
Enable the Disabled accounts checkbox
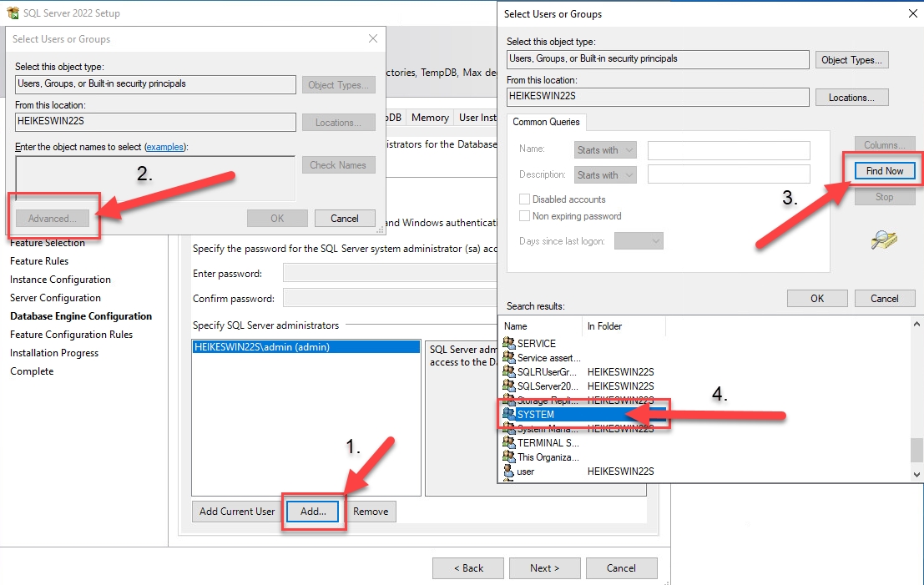(524, 199)
